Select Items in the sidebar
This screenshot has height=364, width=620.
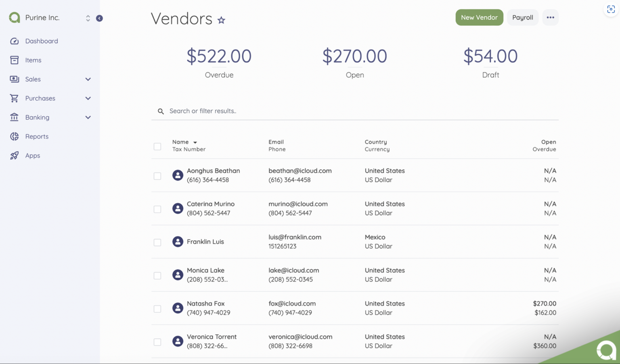click(x=33, y=60)
